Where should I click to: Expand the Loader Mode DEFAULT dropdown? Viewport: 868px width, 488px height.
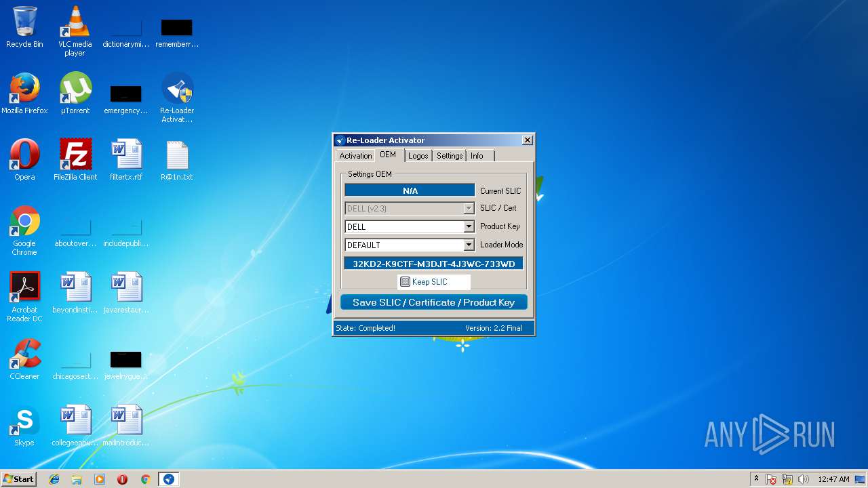click(469, 245)
